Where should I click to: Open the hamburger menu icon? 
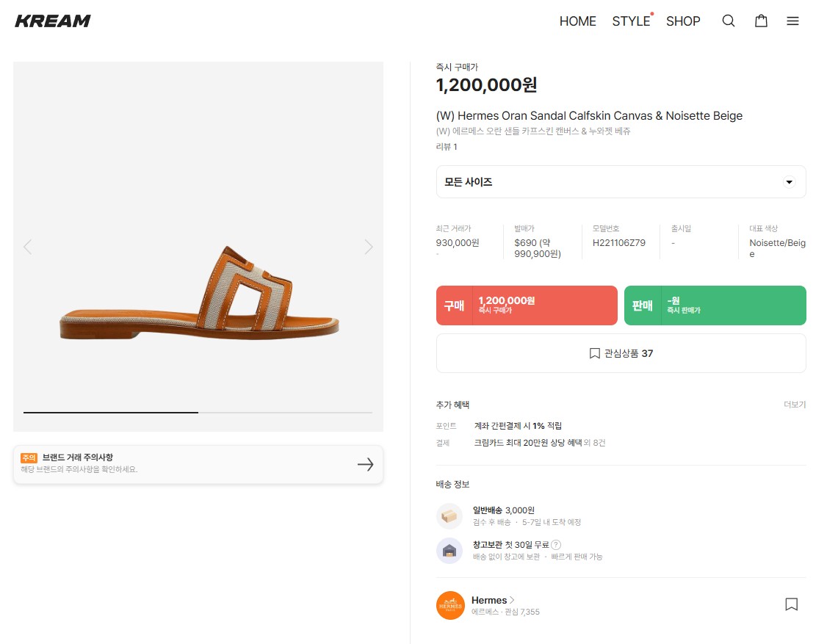[792, 21]
